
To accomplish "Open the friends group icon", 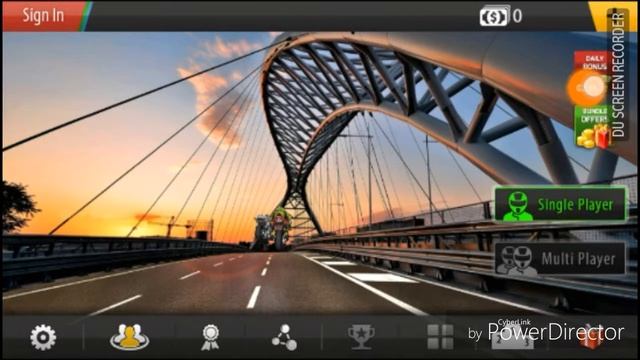I will [129, 337].
